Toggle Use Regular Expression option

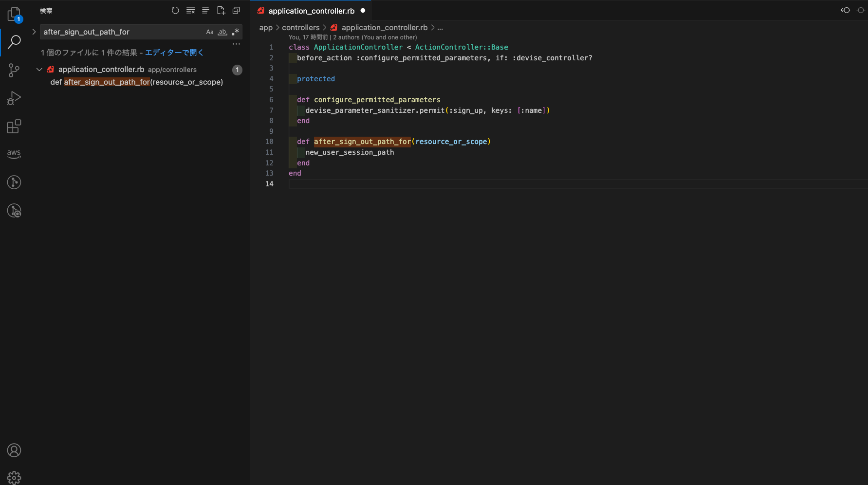pyautogui.click(x=235, y=32)
